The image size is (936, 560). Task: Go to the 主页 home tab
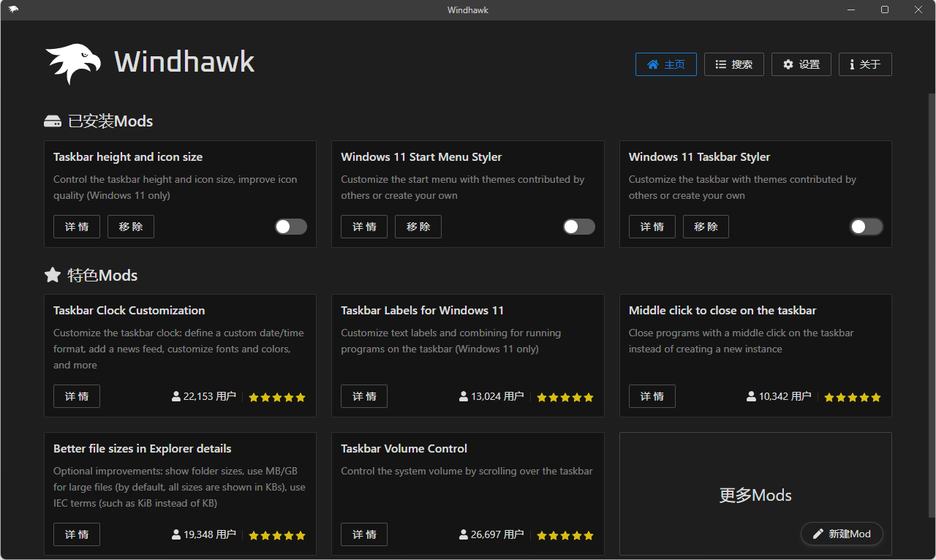(666, 64)
